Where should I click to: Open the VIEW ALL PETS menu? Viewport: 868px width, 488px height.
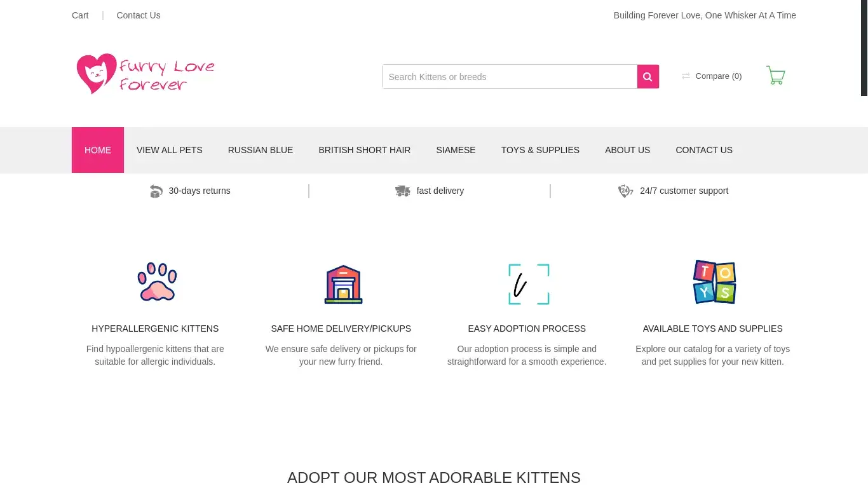tap(170, 150)
